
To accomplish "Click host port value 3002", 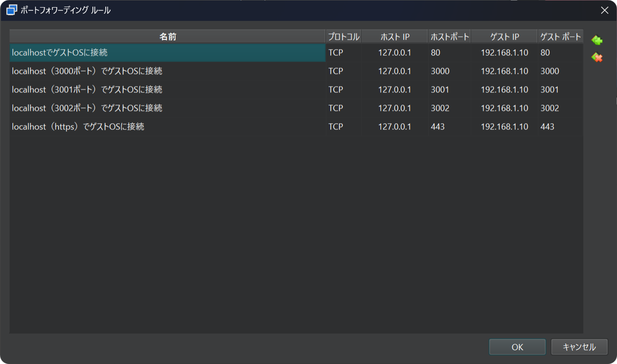I will click(440, 108).
